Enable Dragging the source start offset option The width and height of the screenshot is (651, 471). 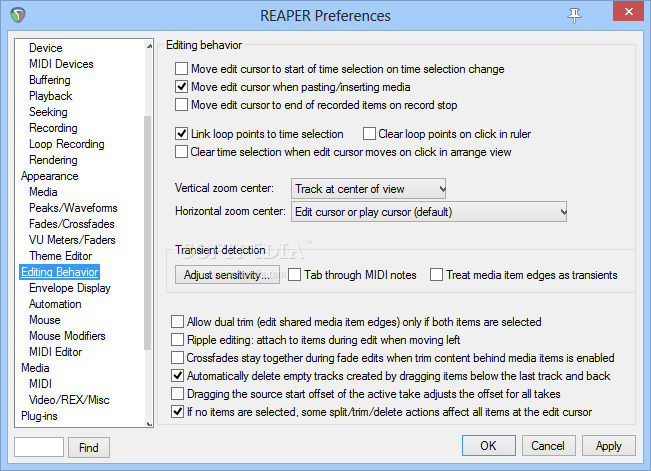tap(177, 393)
